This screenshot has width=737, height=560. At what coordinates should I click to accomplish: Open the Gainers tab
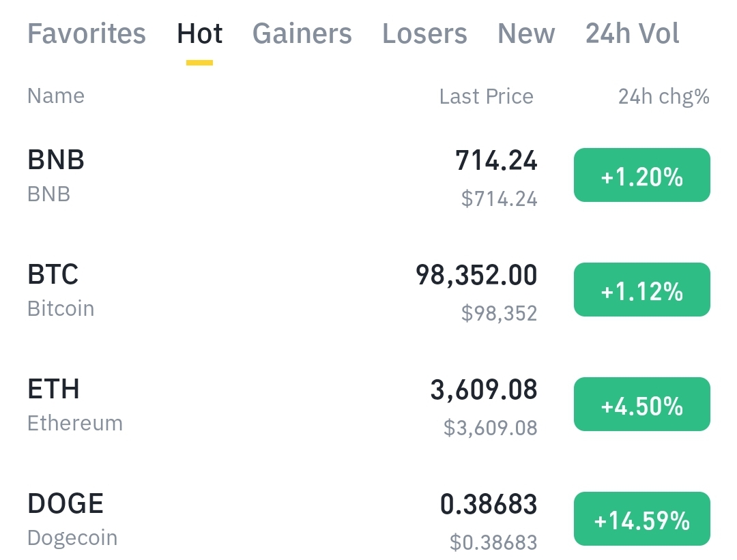(x=302, y=33)
